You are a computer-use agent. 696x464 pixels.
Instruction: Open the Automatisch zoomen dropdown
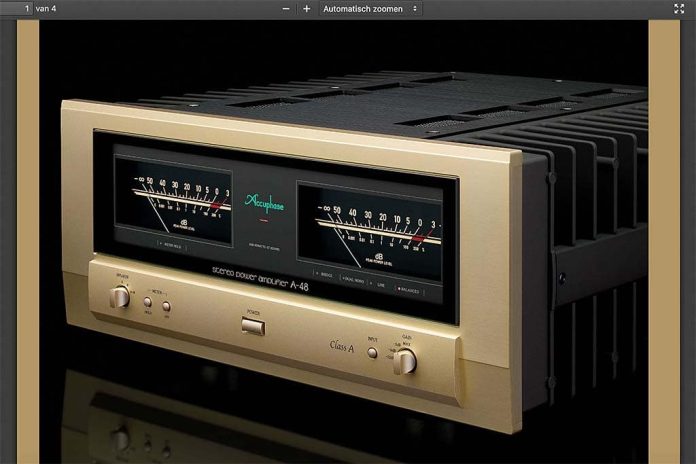370,9
